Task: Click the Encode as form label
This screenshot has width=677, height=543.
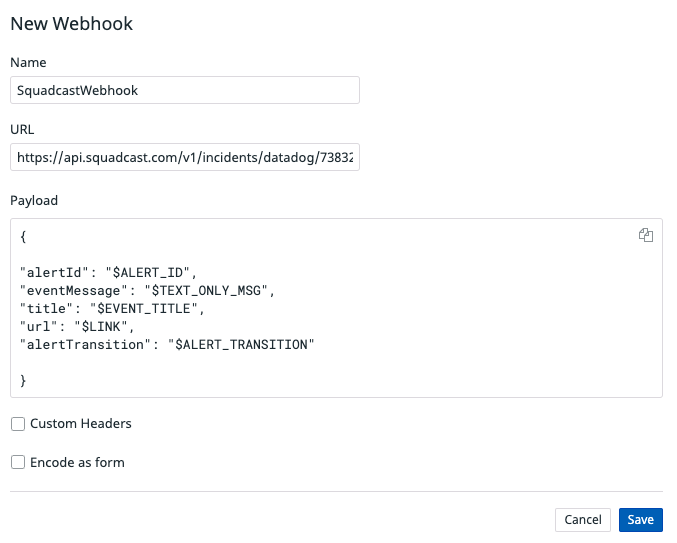Action: 77,463
